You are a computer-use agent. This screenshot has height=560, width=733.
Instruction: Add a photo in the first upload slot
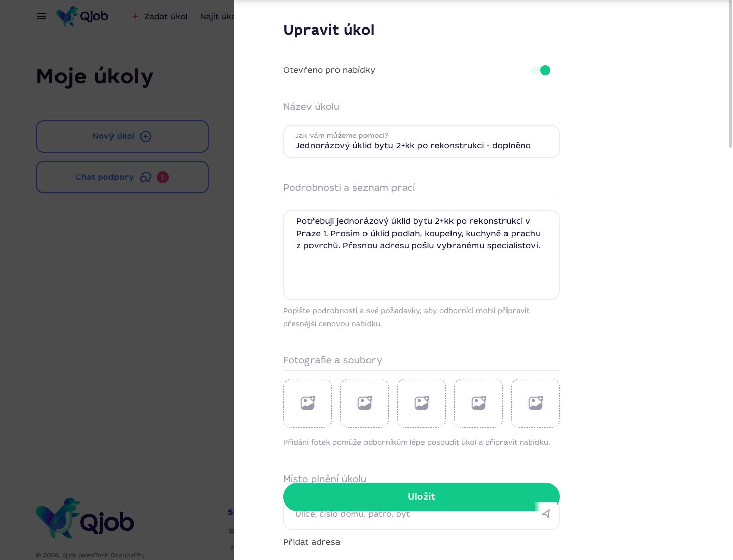307,403
